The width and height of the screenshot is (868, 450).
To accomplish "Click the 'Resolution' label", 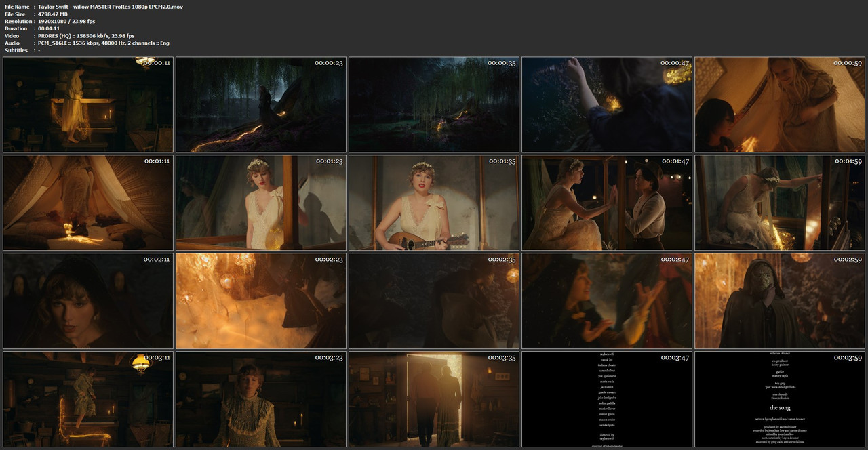I will [x=18, y=21].
